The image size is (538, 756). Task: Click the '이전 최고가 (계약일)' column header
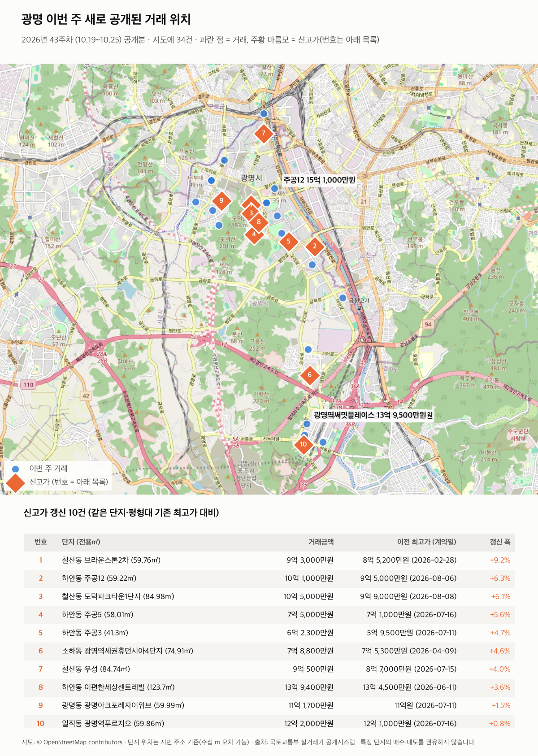(427, 542)
